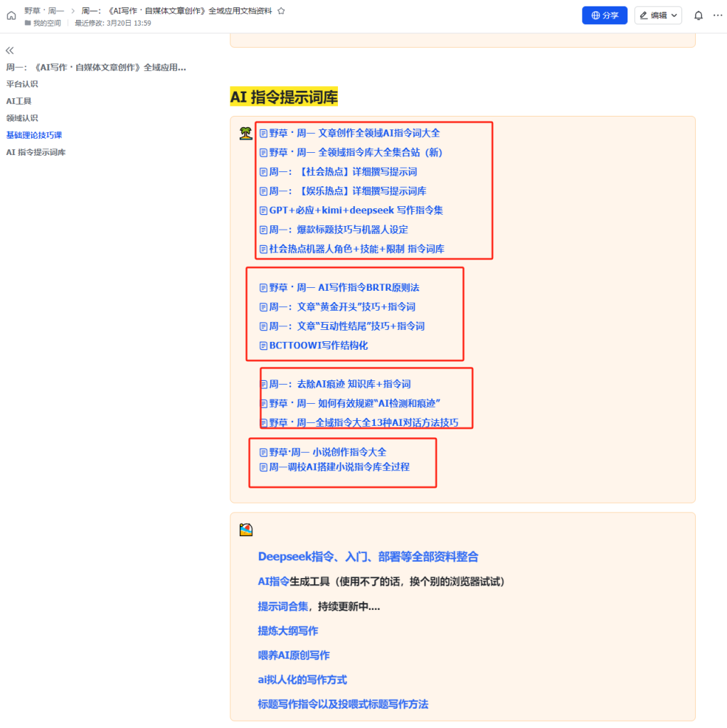Open 文章创作全领域AI指令词大全 document link
Viewport: 727px width, 728px height.
(x=354, y=133)
